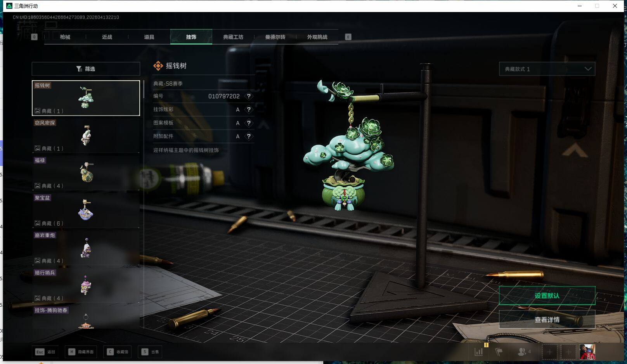Click the 设置默认 button
627x364 pixels.
547,296
